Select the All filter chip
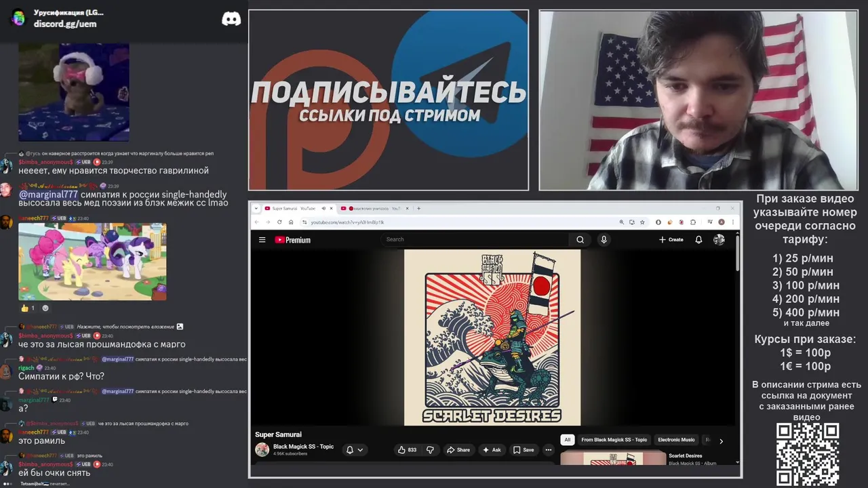This screenshot has width=868, height=488. (568, 440)
